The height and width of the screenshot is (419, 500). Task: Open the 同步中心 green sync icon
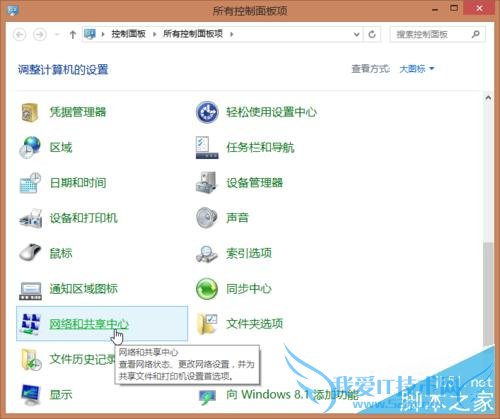tap(207, 289)
